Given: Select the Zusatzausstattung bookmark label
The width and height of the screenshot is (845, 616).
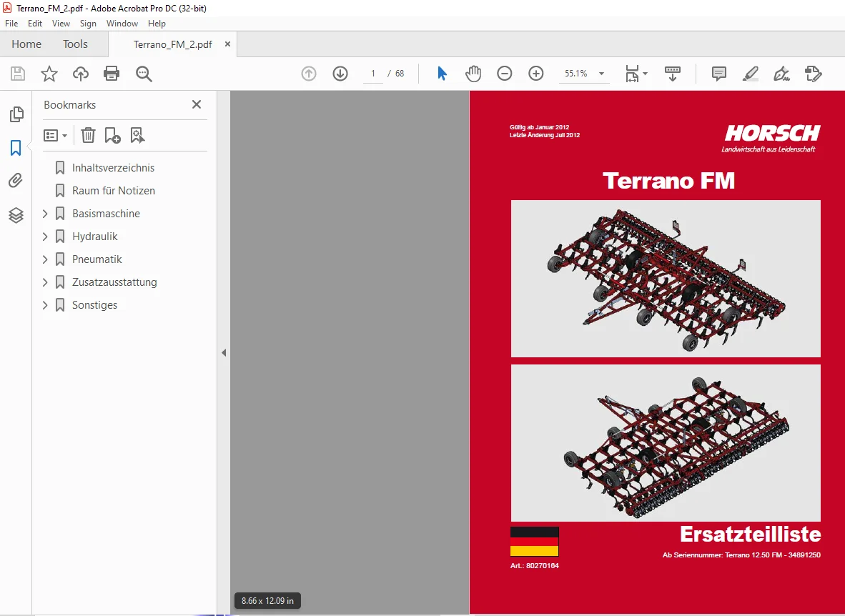Looking at the screenshot, I should click(115, 282).
